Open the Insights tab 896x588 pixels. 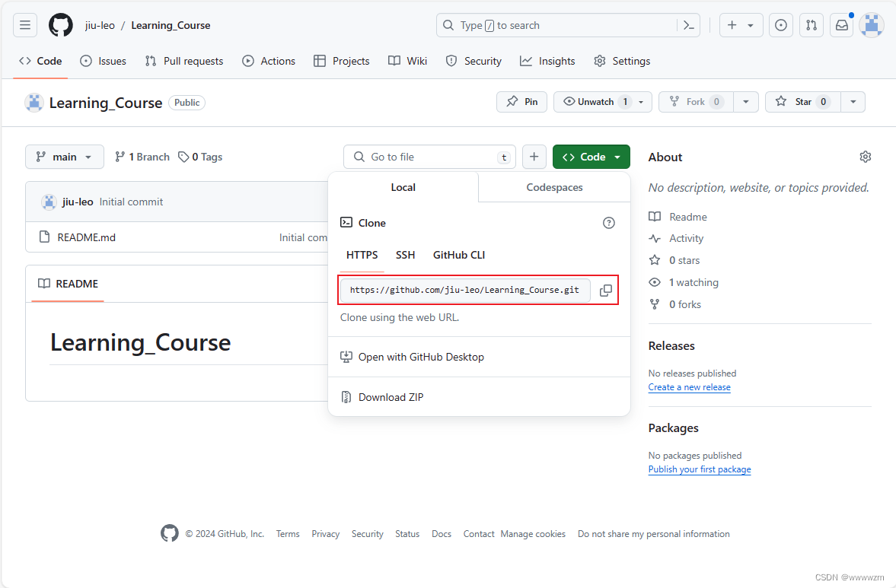click(547, 61)
